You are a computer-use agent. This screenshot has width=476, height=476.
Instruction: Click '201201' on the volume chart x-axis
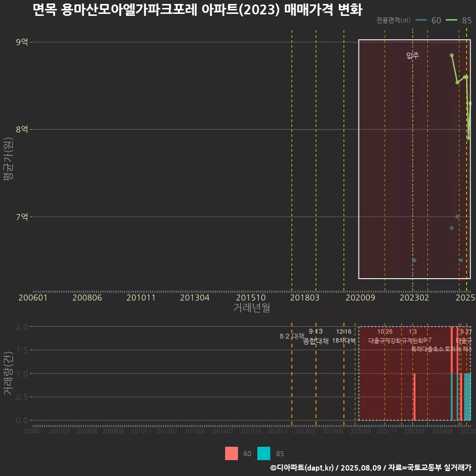[167, 431]
